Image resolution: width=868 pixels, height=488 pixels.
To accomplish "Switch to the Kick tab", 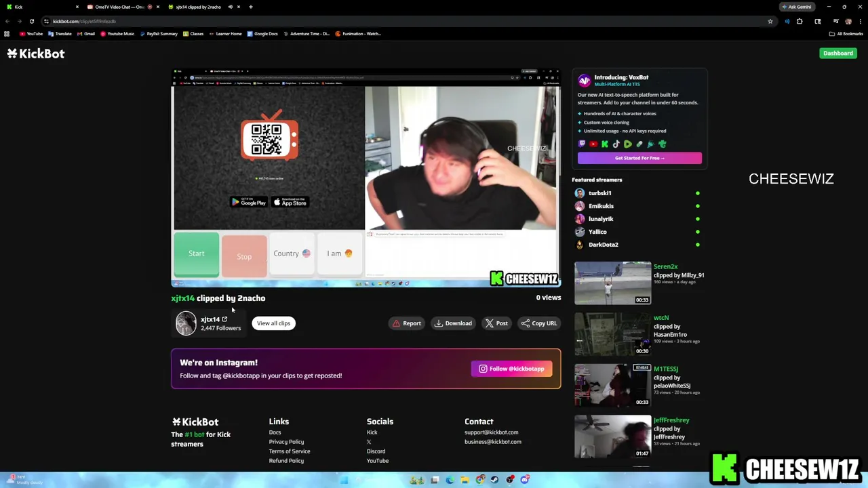I will pos(41,7).
